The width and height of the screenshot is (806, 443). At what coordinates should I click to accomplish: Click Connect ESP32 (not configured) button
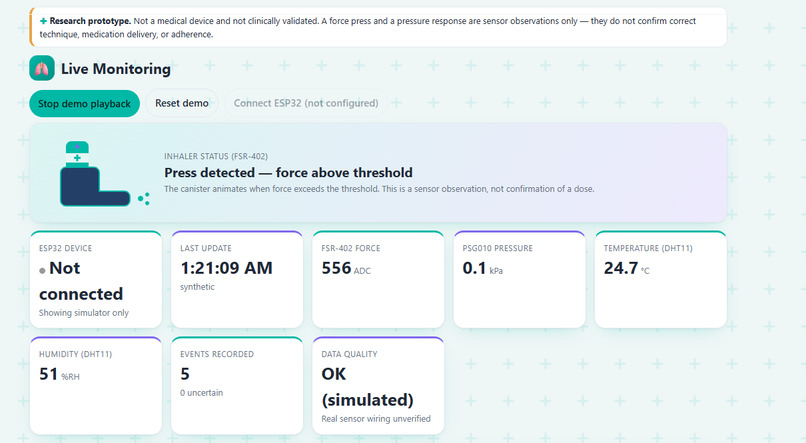306,103
